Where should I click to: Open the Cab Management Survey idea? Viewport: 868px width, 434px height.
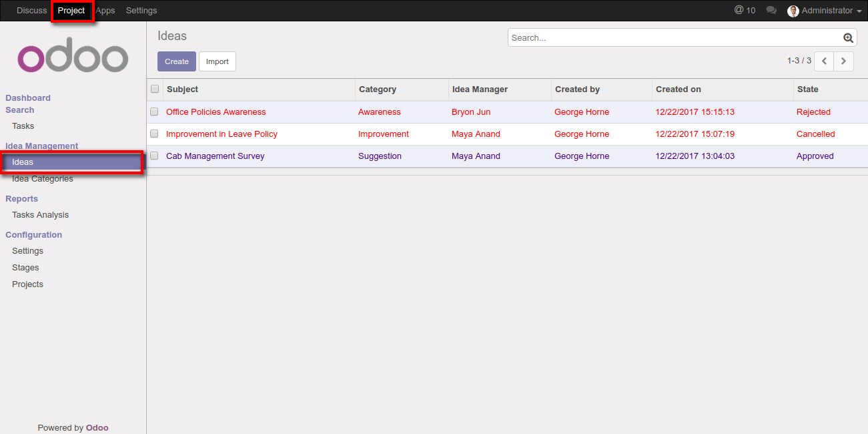click(x=215, y=156)
